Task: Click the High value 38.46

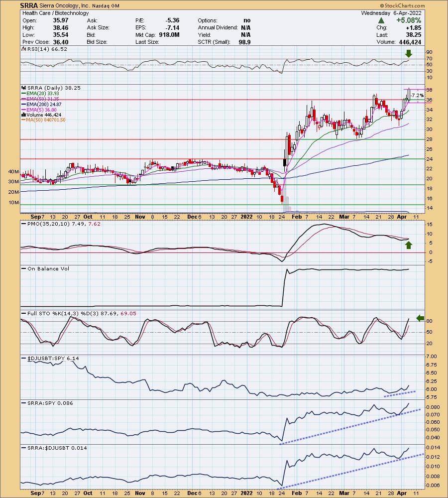Action: click(x=61, y=27)
